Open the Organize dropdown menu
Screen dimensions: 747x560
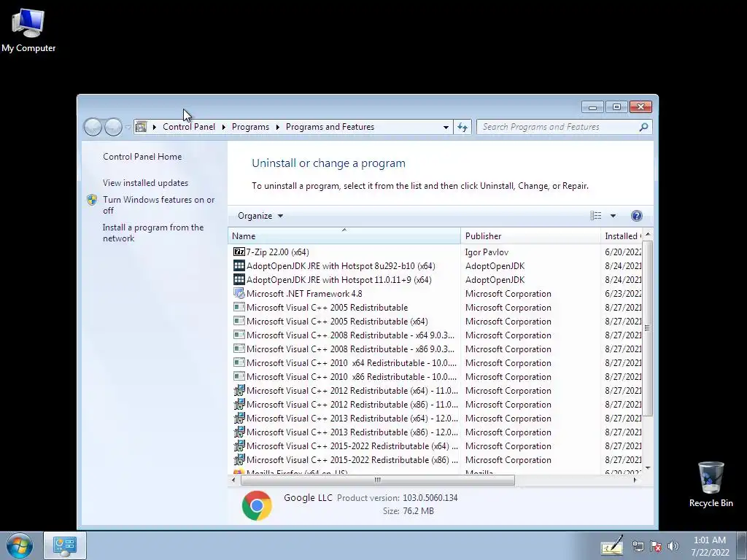260,216
